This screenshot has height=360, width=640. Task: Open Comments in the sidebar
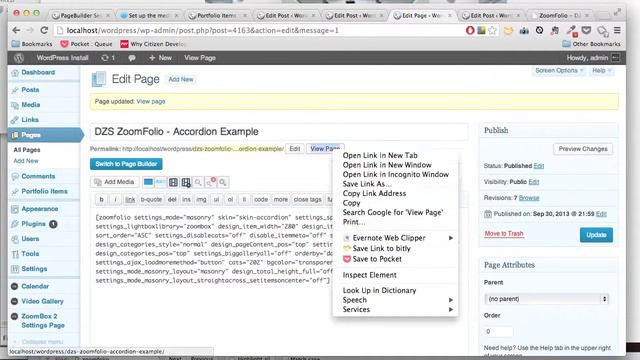pyautogui.click(x=38, y=176)
